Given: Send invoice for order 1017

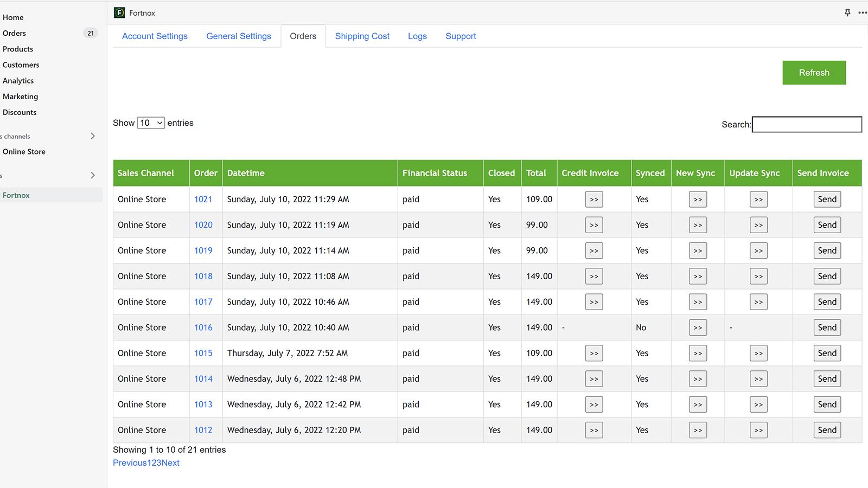Looking at the screenshot, I should pyautogui.click(x=827, y=302).
